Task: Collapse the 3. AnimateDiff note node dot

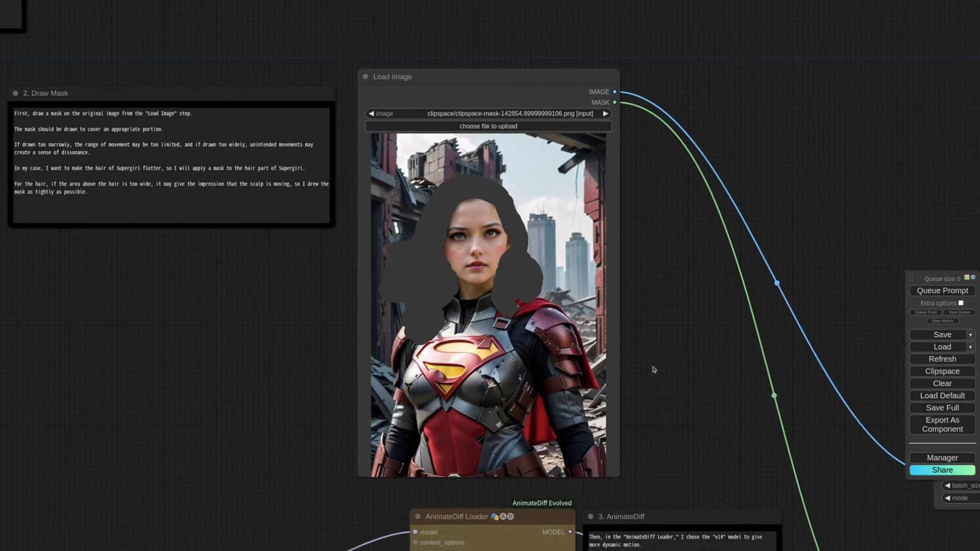Action: point(591,516)
